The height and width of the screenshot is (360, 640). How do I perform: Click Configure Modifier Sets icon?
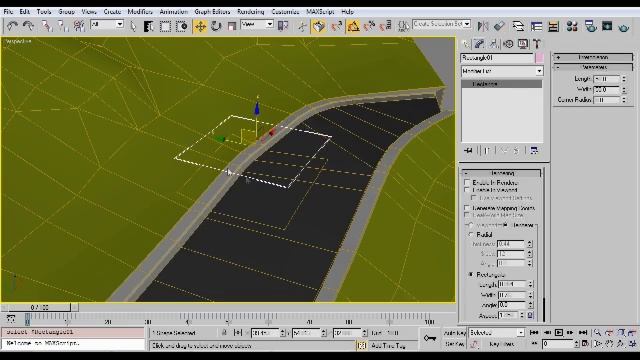point(534,151)
